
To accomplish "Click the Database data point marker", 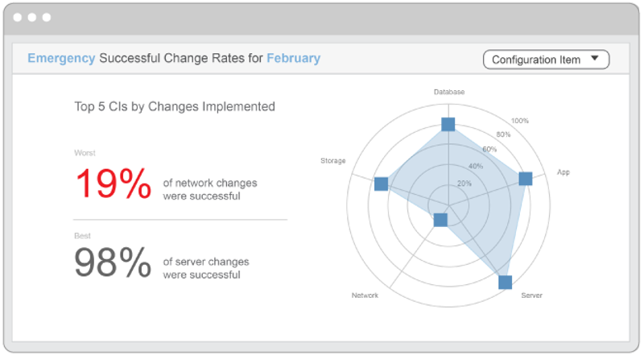I will pyautogui.click(x=448, y=124).
